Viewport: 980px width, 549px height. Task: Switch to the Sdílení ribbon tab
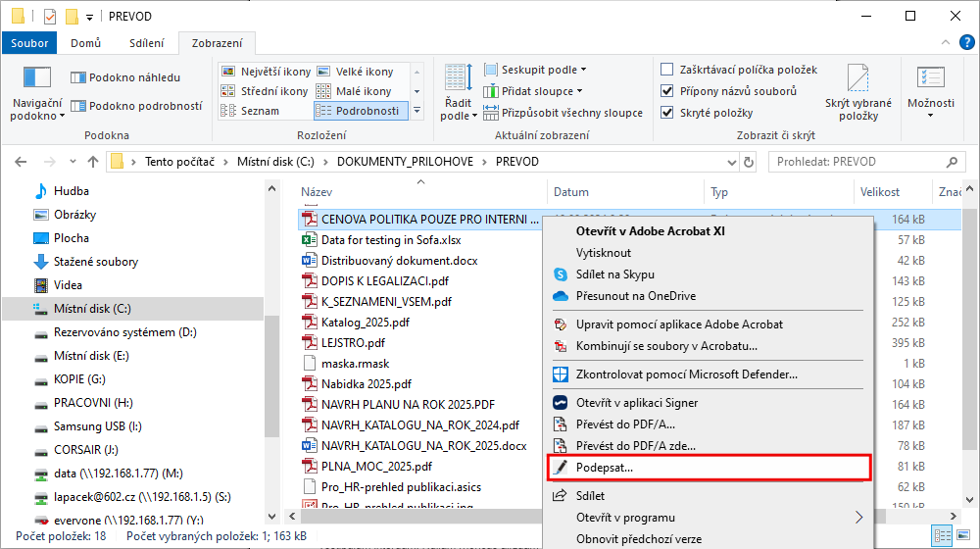pyautogui.click(x=146, y=42)
